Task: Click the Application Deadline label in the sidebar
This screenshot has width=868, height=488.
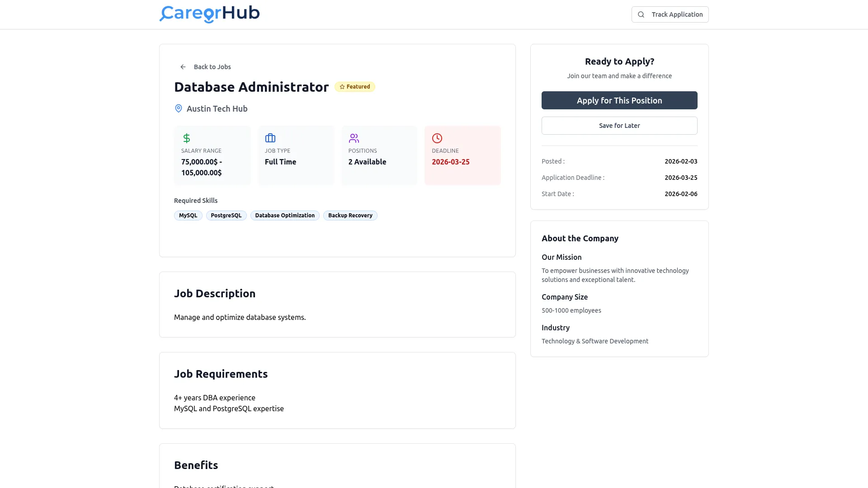Action: coord(573,178)
